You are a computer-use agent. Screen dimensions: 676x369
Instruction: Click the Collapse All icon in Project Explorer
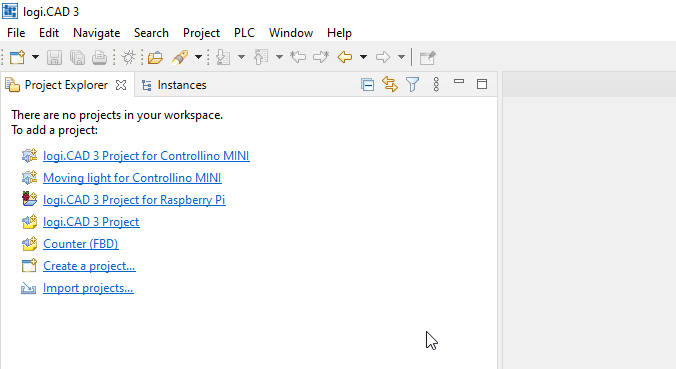click(x=367, y=84)
